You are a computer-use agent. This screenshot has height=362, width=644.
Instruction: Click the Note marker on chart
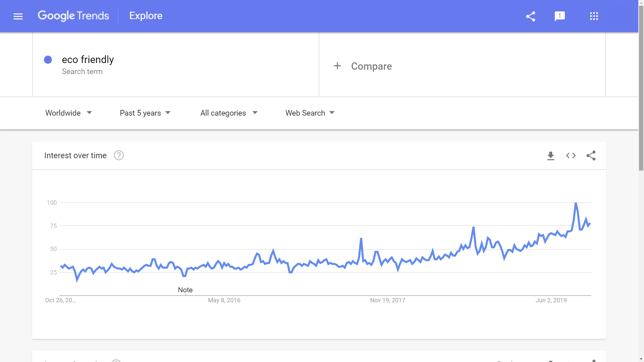185,290
